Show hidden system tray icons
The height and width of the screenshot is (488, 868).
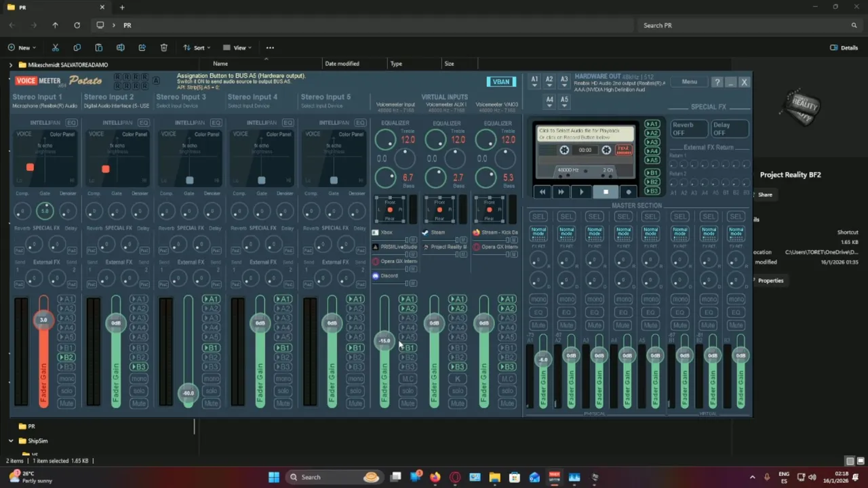pyautogui.click(x=753, y=477)
